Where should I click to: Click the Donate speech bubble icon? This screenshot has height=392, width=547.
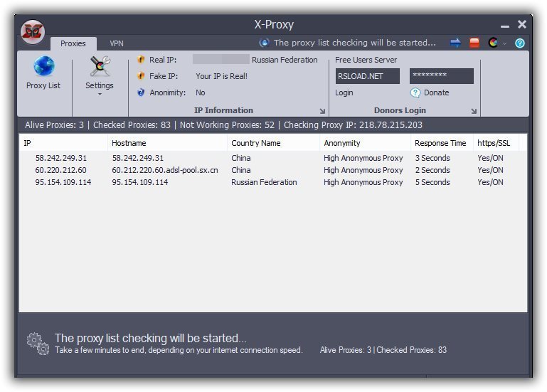coord(415,92)
